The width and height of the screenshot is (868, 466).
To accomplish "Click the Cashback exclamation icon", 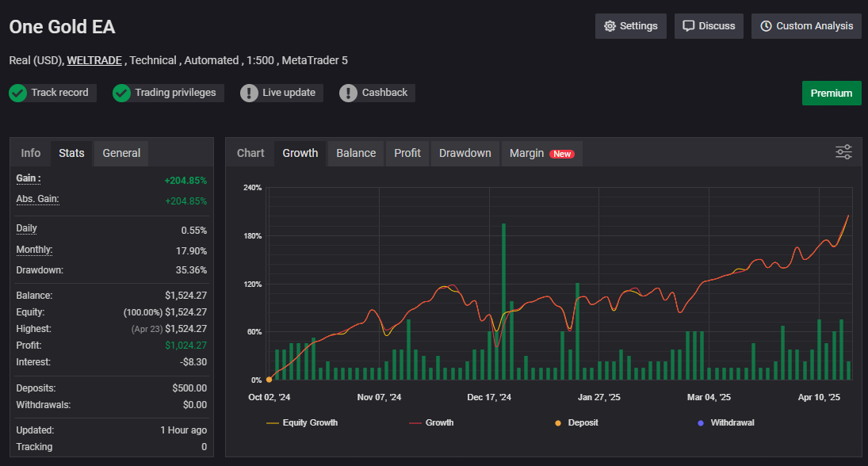I will coord(349,93).
